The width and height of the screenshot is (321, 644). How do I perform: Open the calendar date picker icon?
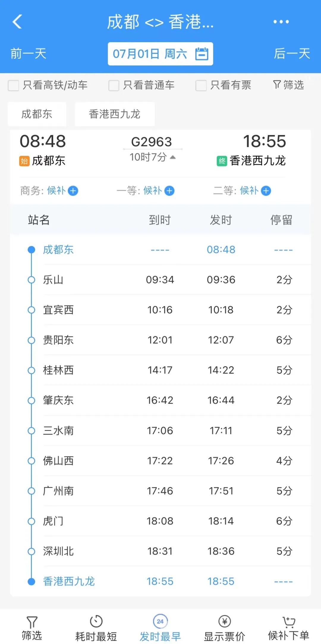202,54
